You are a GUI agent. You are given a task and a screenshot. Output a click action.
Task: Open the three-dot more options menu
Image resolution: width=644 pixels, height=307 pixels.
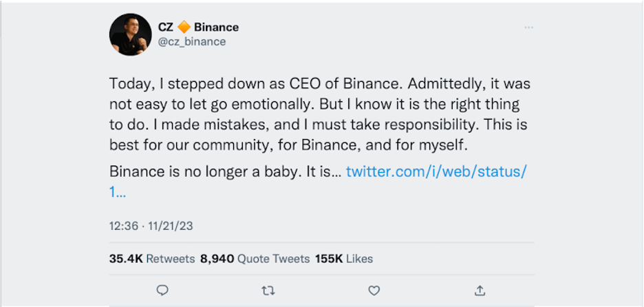pyautogui.click(x=528, y=28)
